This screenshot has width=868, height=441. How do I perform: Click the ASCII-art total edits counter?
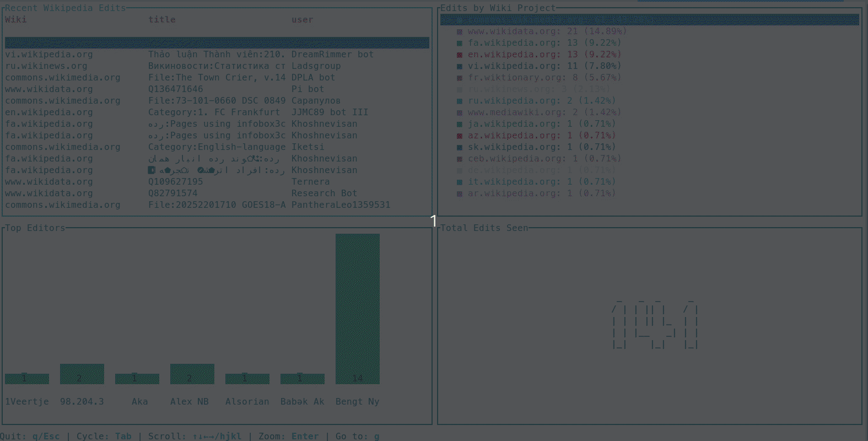click(655, 325)
